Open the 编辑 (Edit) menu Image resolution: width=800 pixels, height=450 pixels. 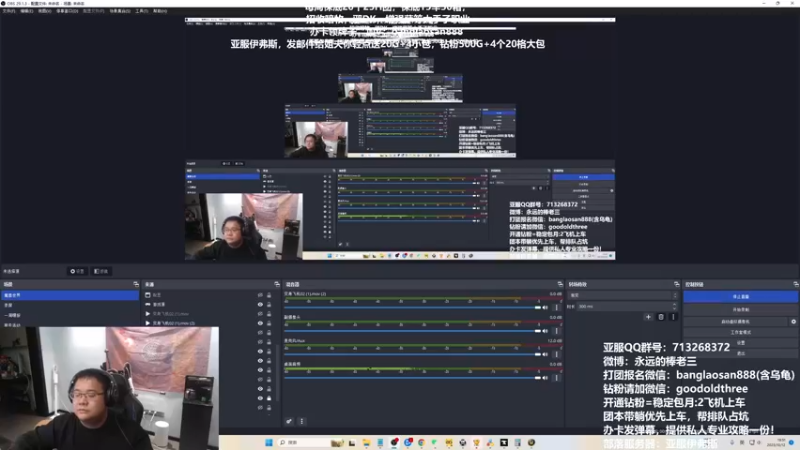(27, 11)
